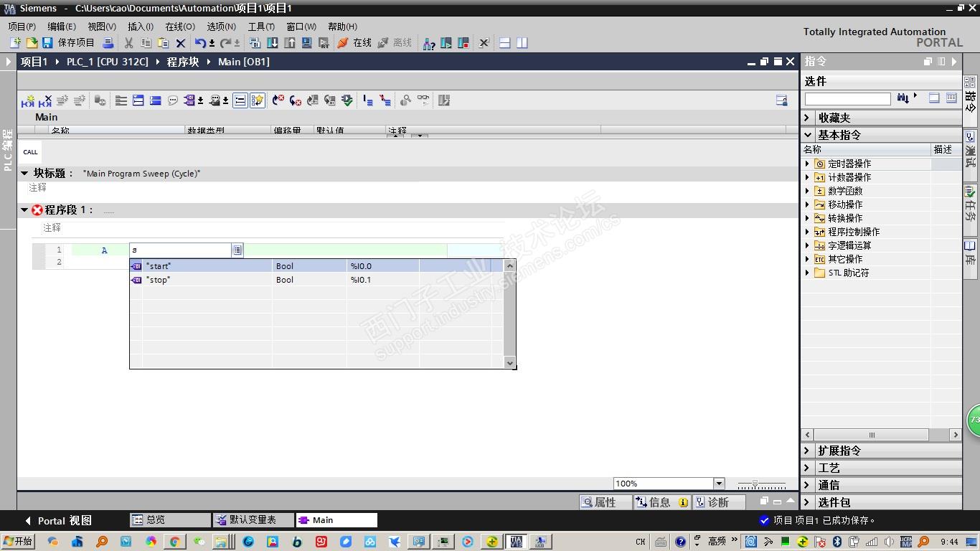
Task: Switch to the Main editor tab
Action: (336, 520)
